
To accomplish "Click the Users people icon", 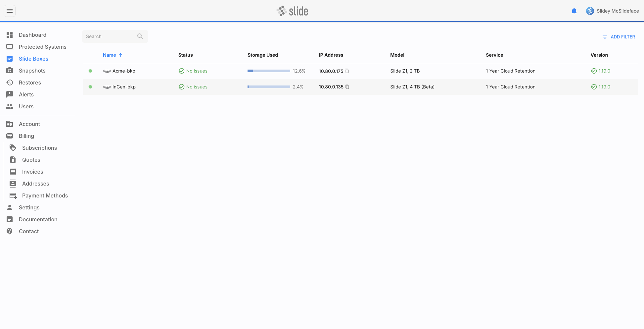I will [x=10, y=106].
